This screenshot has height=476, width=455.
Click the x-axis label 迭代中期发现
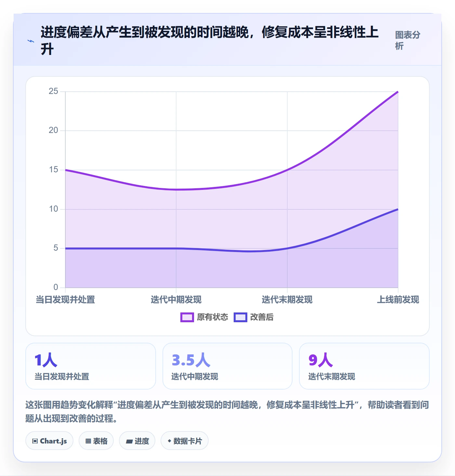pos(176,300)
